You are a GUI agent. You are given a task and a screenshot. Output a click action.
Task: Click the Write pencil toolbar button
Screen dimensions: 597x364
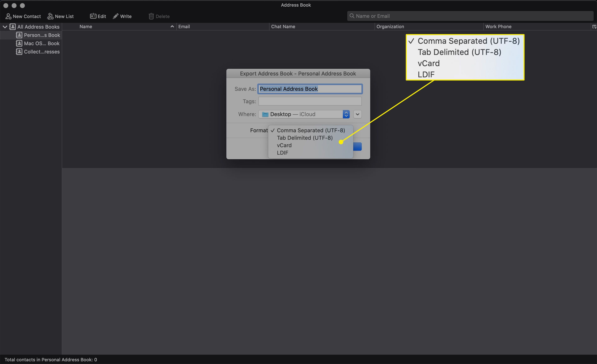click(122, 16)
